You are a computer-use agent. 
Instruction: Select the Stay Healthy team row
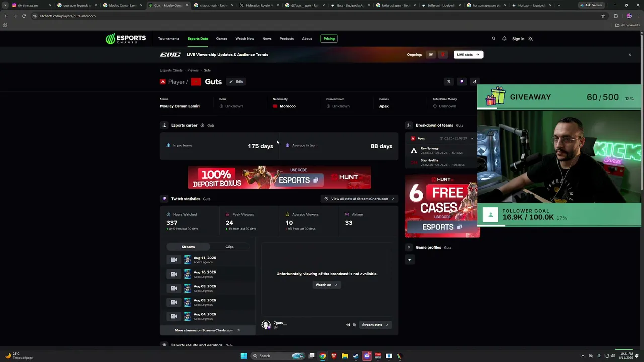(x=442, y=162)
